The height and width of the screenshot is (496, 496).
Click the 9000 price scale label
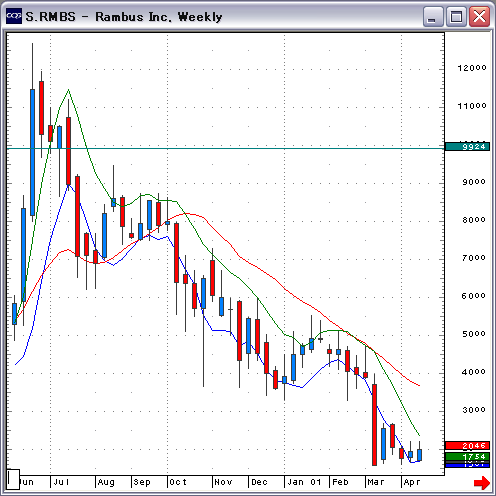coord(474,182)
